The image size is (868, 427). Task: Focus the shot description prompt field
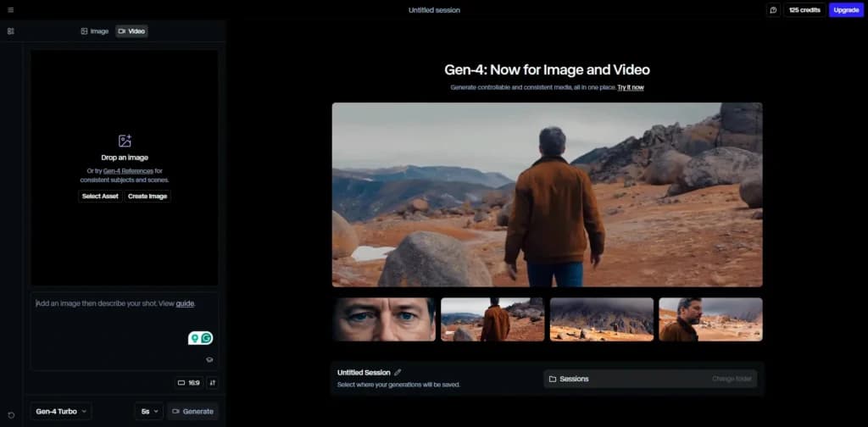pos(125,330)
